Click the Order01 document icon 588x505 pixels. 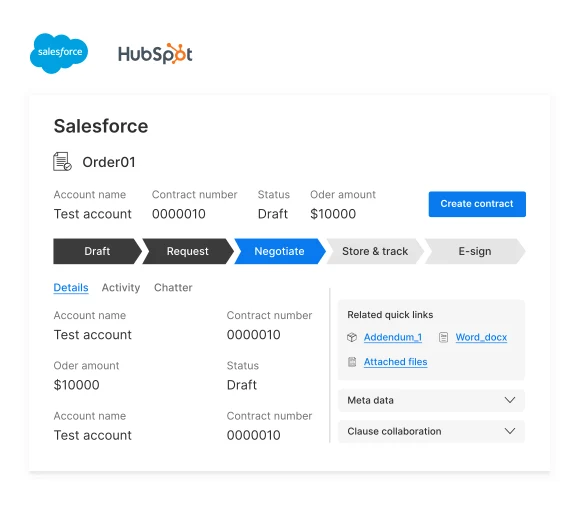[x=62, y=162]
